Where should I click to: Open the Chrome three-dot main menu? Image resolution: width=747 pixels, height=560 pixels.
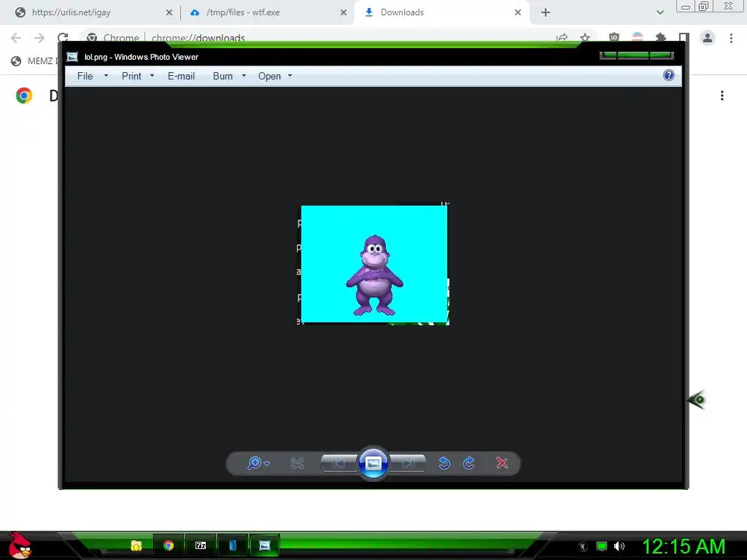(x=731, y=38)
